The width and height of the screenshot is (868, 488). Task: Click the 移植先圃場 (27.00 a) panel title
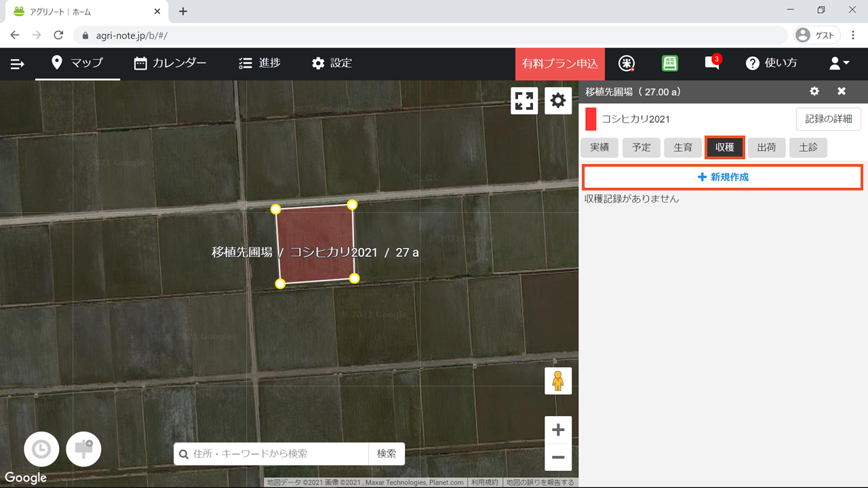point(633,91)
